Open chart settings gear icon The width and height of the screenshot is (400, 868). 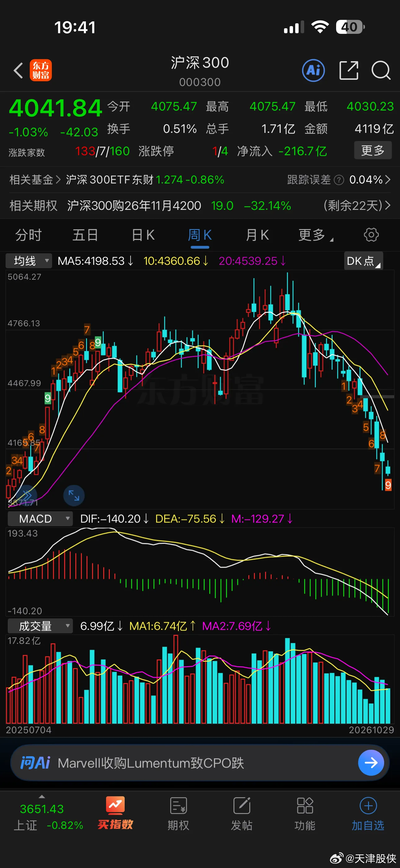pos(371,235)
